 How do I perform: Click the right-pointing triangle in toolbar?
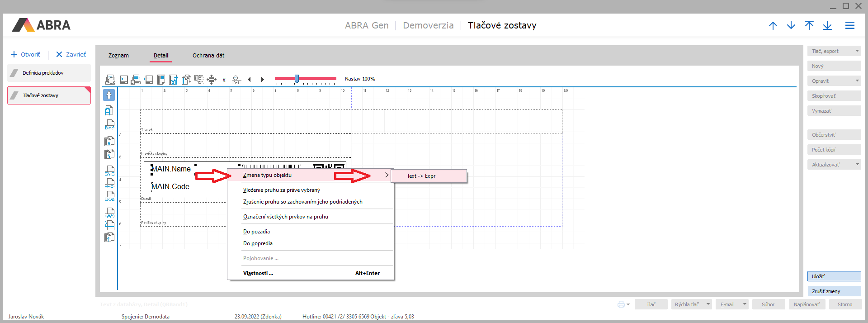[262, 80]
